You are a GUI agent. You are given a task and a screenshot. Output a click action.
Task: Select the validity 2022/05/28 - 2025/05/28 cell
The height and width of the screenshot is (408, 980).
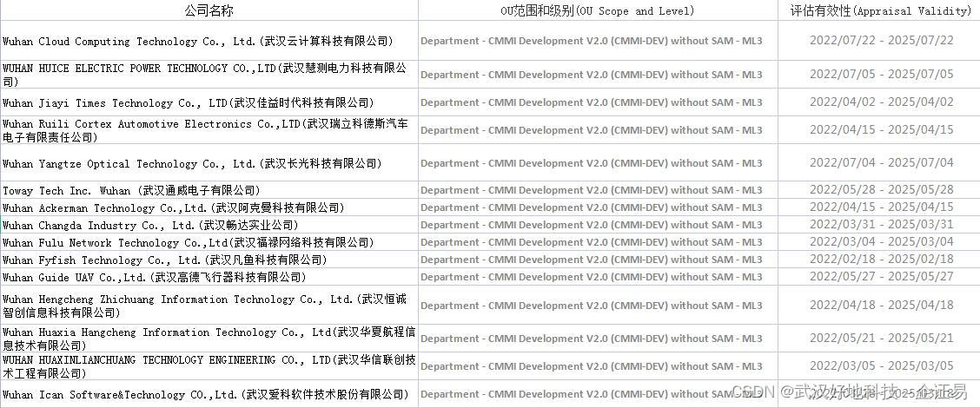tap(879, 190)
